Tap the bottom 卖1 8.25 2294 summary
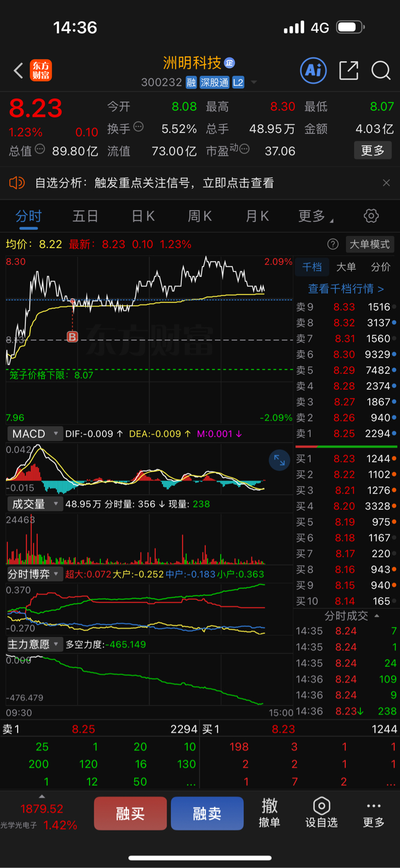400x868 pixels. [x=99, y=729]
